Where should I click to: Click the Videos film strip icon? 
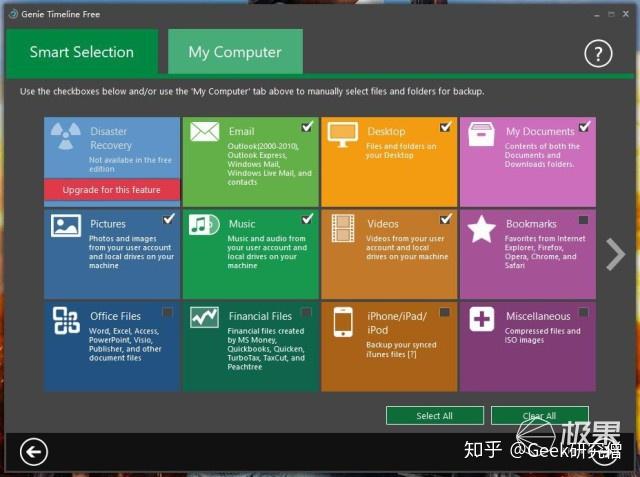pos(343,229)
